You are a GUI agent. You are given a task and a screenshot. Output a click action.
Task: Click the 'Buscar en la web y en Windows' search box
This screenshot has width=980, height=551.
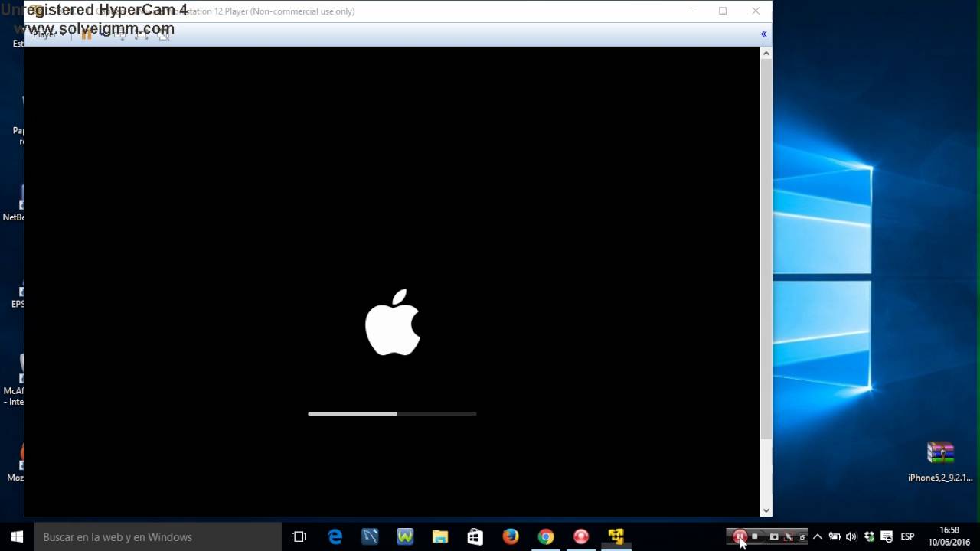158,537
